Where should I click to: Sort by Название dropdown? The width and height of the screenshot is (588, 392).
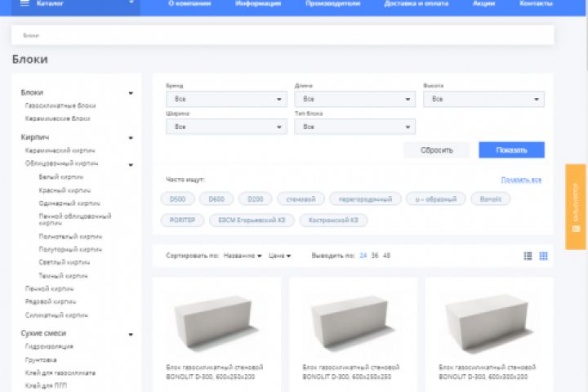tap(243, 256)
